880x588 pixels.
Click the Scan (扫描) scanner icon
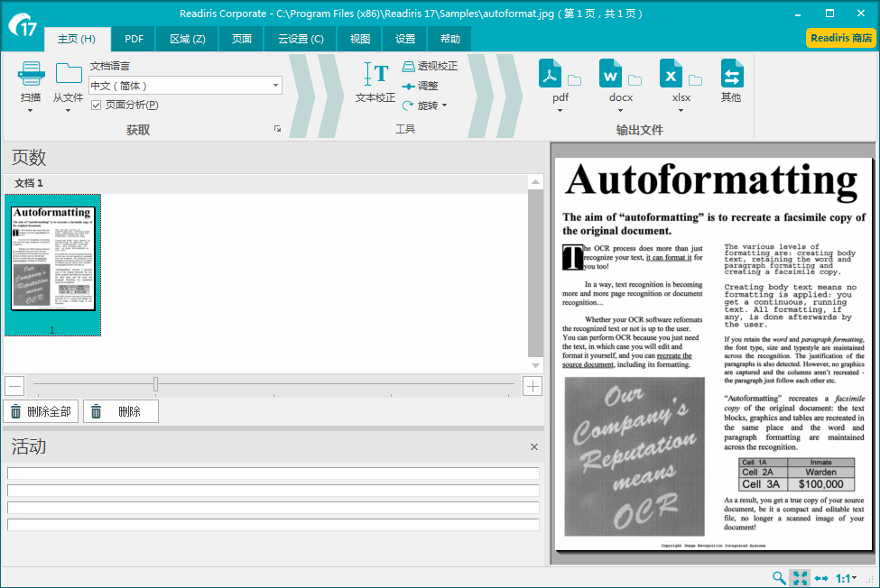pyautogui.click(x=31, y=74)
